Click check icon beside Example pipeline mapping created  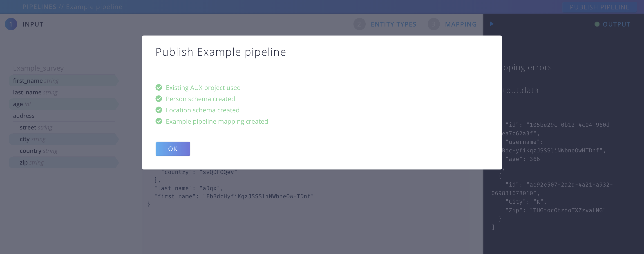coord(159,121)
